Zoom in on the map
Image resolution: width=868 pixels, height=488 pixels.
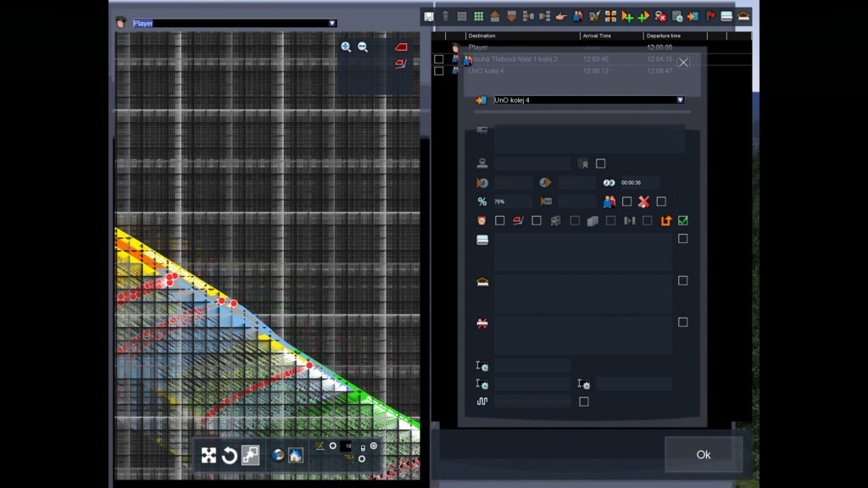pyautogui.click(x=346, y=47)
